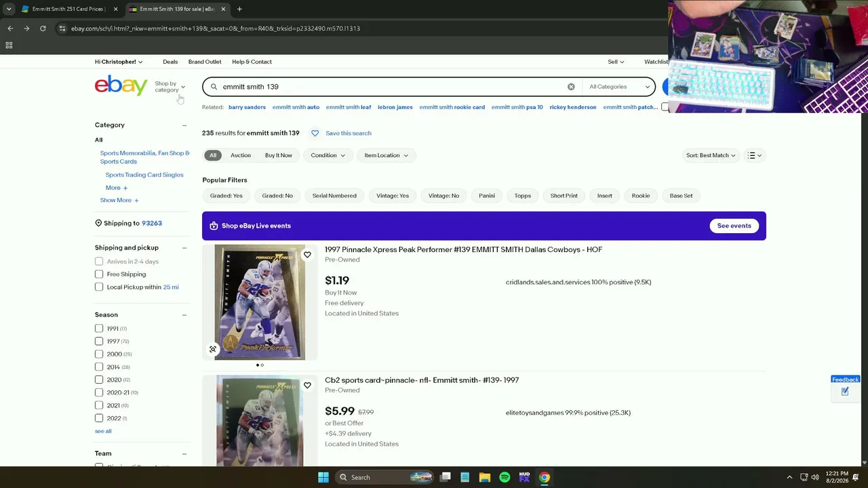Open the HUD FX app from the taskbar
This screenshot has height=488, width=868.
[x=524, y=477]
